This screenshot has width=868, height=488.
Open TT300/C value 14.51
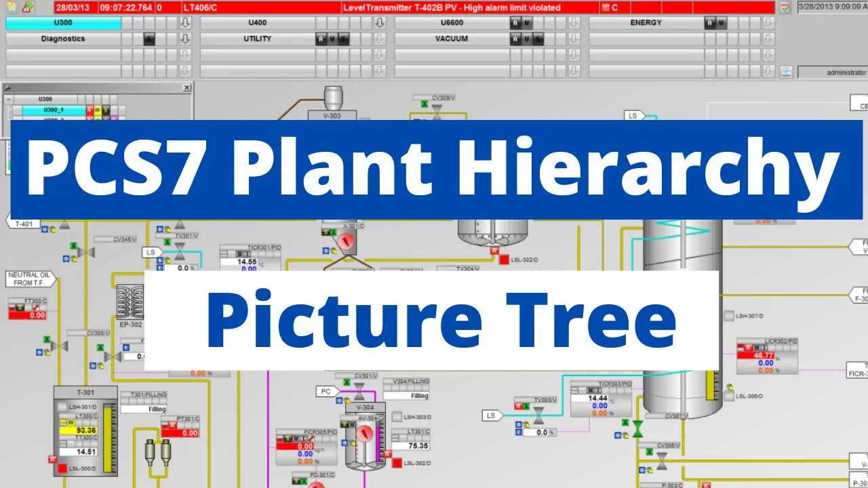click(77, 452)
